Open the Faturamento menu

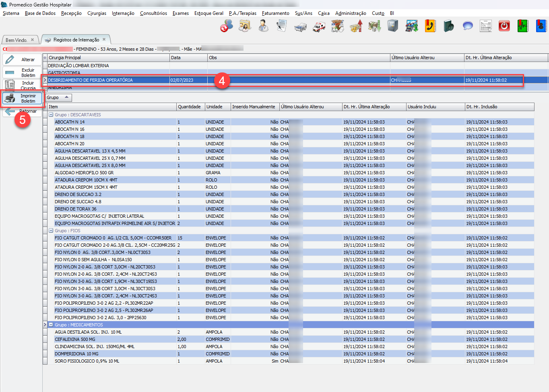pyautogui.click(x=275, y=13)
